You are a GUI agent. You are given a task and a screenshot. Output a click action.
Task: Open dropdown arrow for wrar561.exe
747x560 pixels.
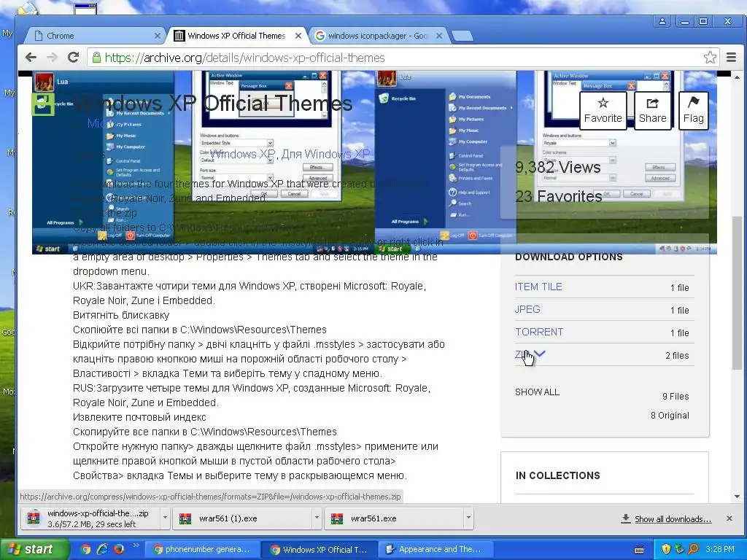pos(469,518)
